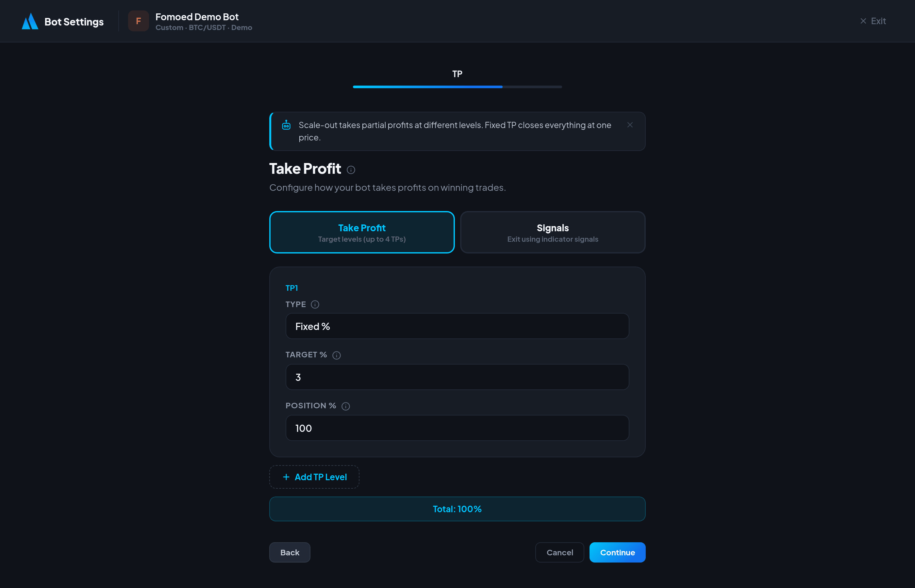
Task: Click the TP step label
Action: (x=457, y=74)
